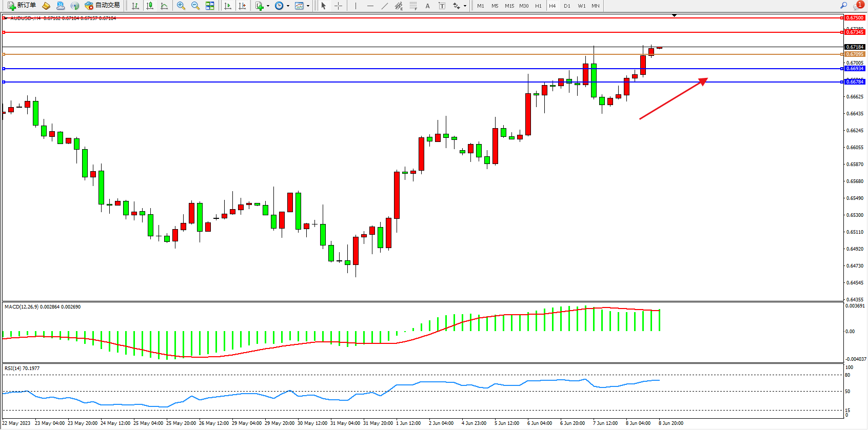Open the indicators list dropdown arrow
This screenshot has width=868, height=430.
(x=268, y=6)
